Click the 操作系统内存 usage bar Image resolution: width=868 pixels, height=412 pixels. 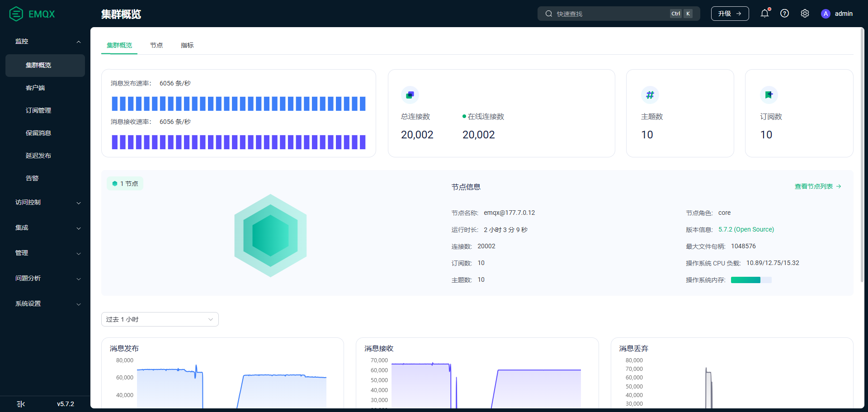point(751,280)
